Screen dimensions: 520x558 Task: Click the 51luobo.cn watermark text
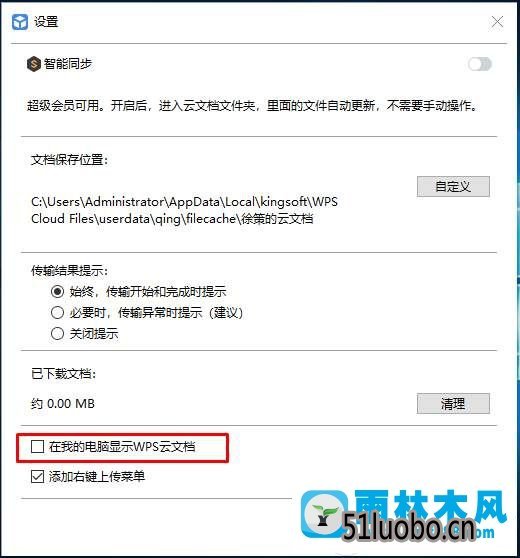(409, 528)
